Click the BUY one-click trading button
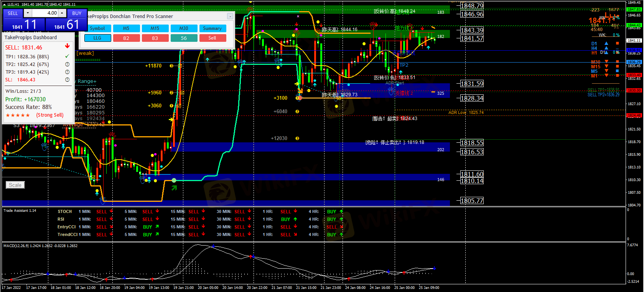Screen dimensions: 644x292 click(77, 13)
